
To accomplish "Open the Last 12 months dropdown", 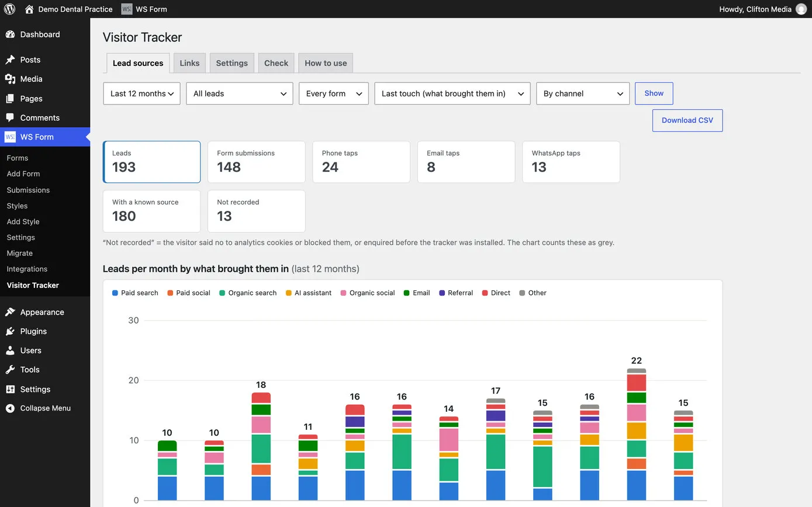I will [142, 93].
